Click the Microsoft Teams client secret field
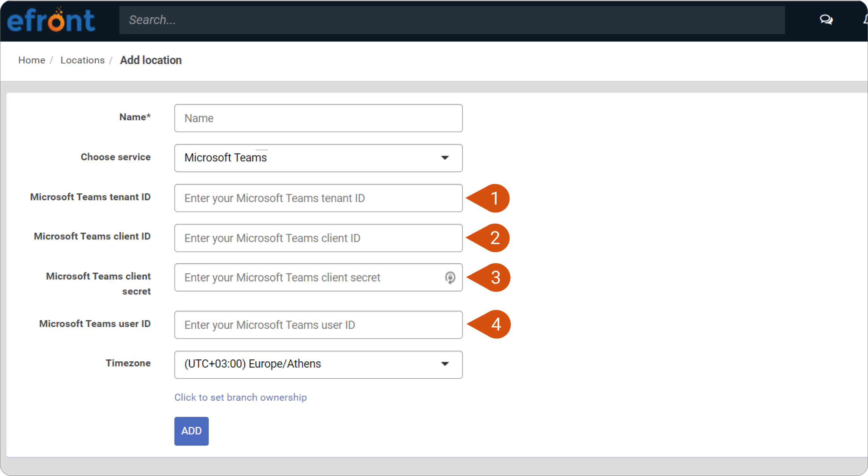 [x=318, y=278]
